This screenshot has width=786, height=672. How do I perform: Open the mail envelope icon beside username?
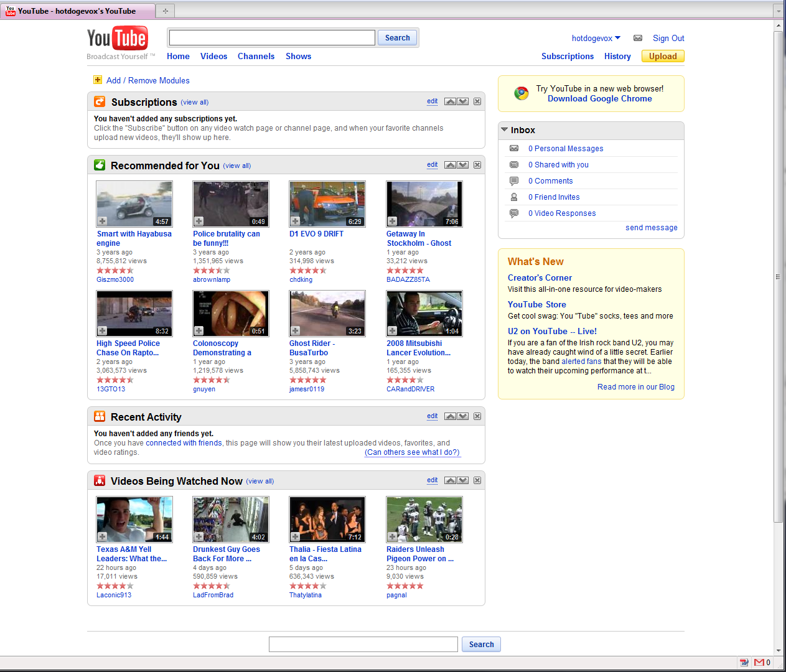click(637, 38)
